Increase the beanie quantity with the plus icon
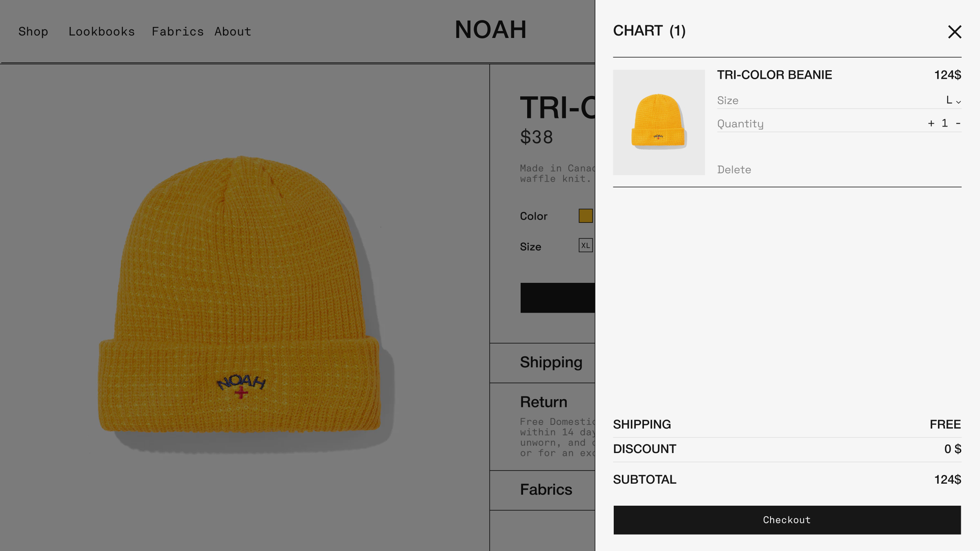980x551 pixels. click(x=931, y=123)
